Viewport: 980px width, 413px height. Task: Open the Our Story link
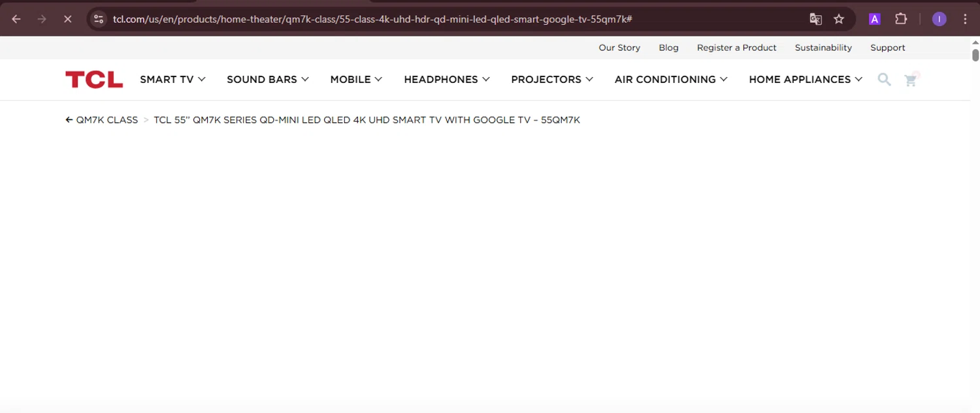(619, 48)
